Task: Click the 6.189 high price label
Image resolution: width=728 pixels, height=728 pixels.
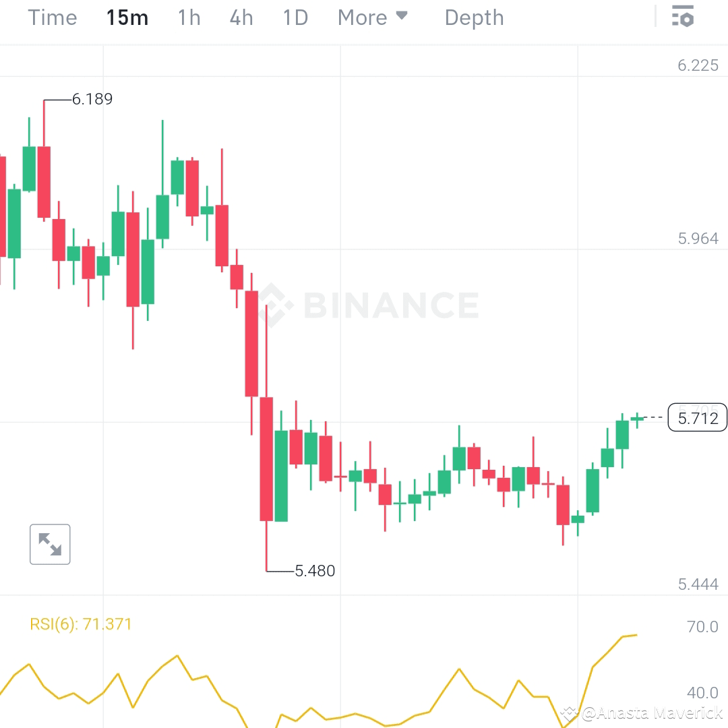Action: coord(92,98)
